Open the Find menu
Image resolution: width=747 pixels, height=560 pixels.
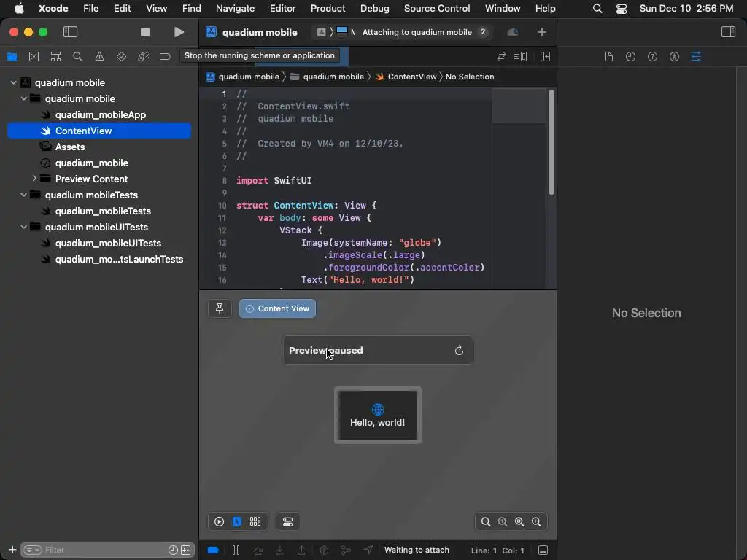(192, 8)
